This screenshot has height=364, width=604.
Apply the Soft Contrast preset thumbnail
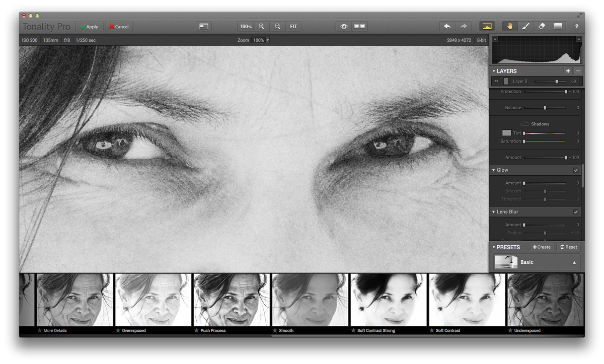[x=467, y=300]
